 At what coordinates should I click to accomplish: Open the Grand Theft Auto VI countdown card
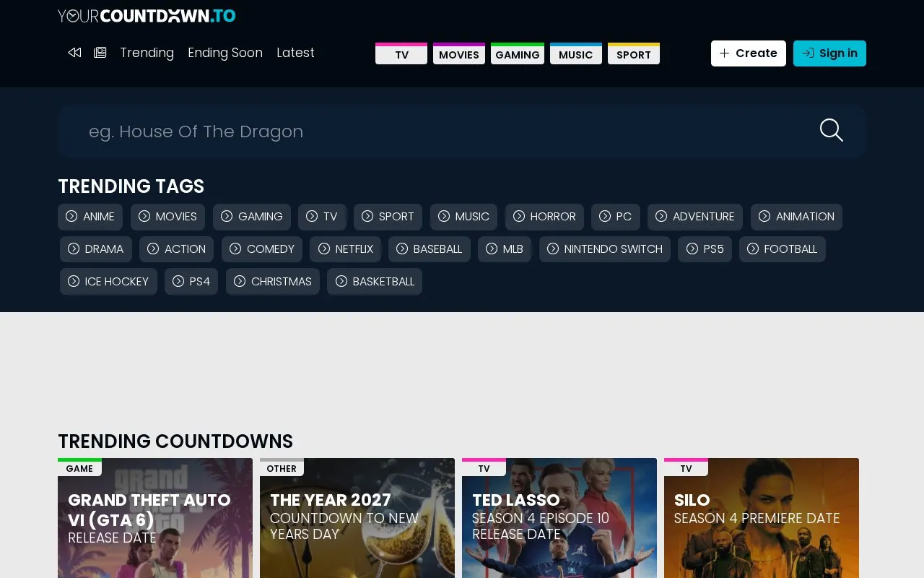point(155,518)
